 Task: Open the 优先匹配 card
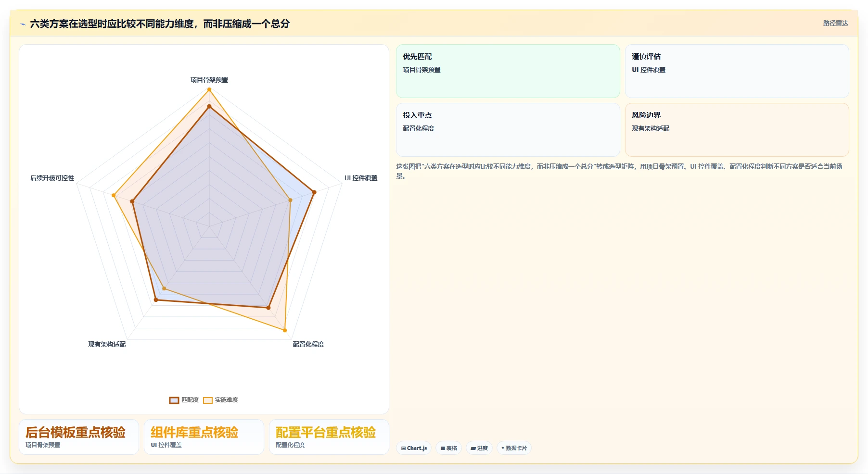click(x=508, y=71)
